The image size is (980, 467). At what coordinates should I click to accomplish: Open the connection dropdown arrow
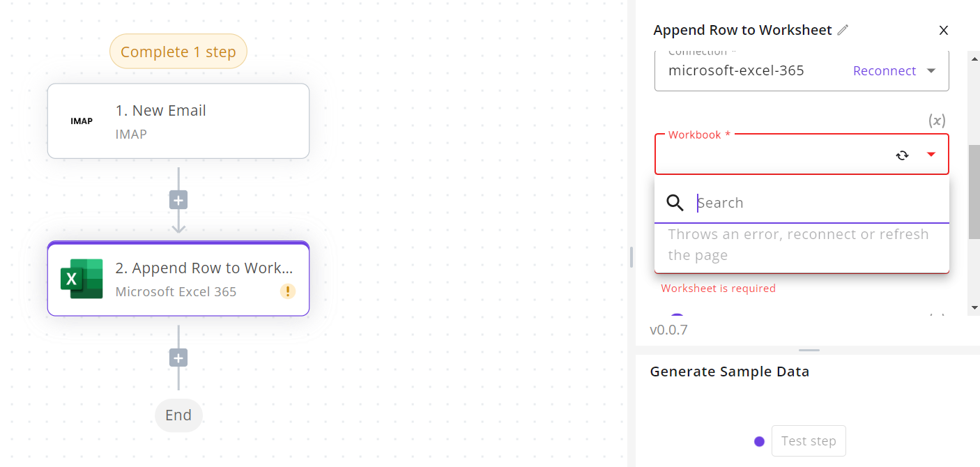pos(931,70)
